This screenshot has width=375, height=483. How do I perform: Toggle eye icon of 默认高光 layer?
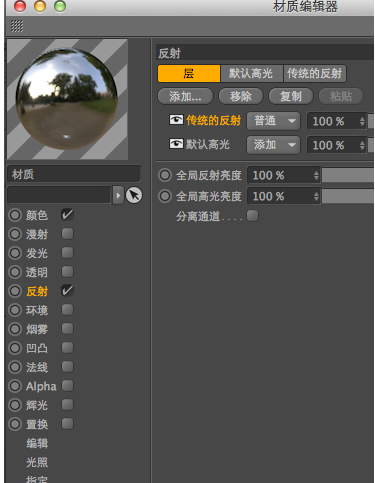point(176,144)
